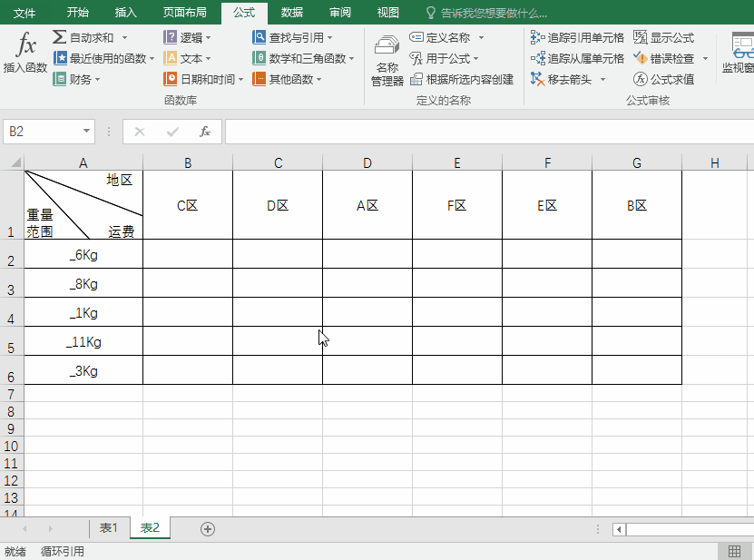754x560 pixels.
Task: Open the Name Manager (名称管理器)
Action: [387, 61]
